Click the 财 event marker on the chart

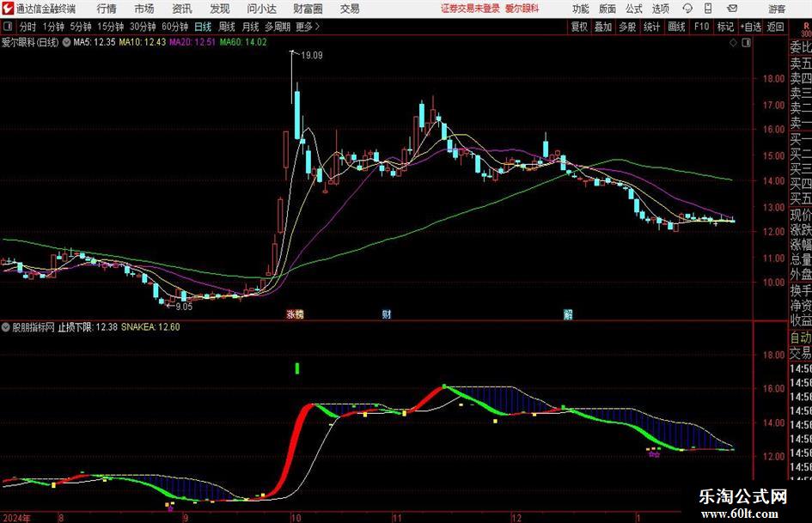click(x=387, y=314)
